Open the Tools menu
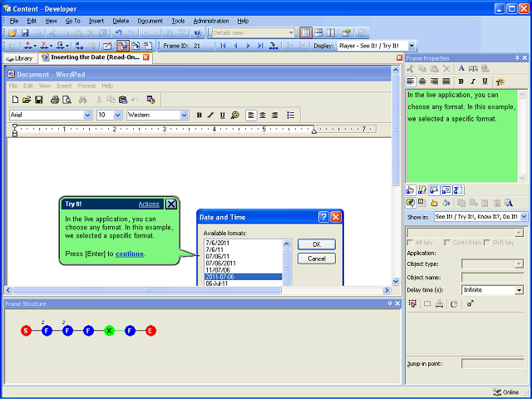The width and height of the screenshot is (532, 399). (178, 21)
